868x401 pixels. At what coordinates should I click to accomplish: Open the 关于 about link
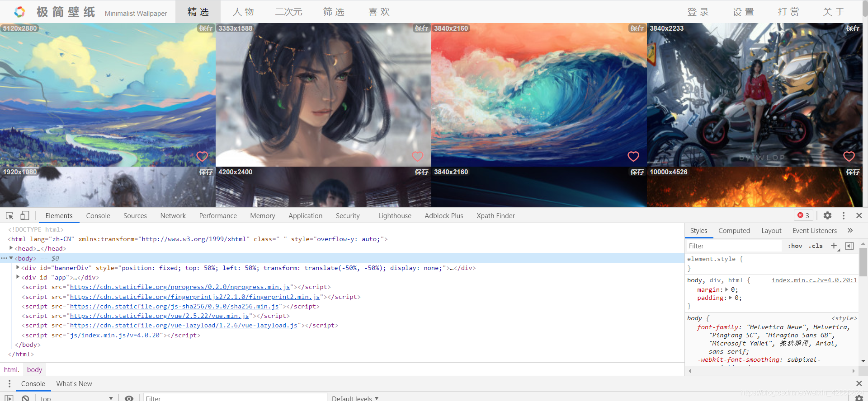tap(834, 12)
